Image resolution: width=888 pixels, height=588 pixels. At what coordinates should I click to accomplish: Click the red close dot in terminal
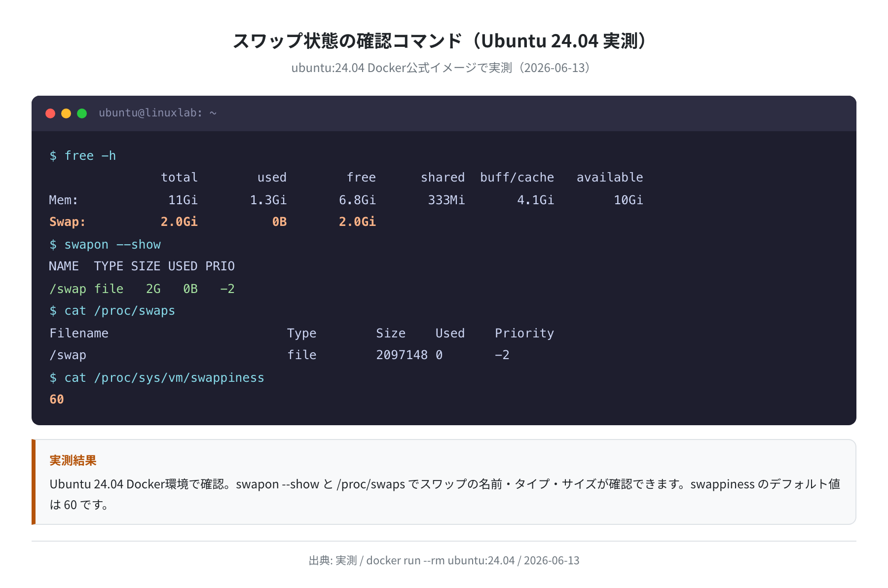[50, 113]
